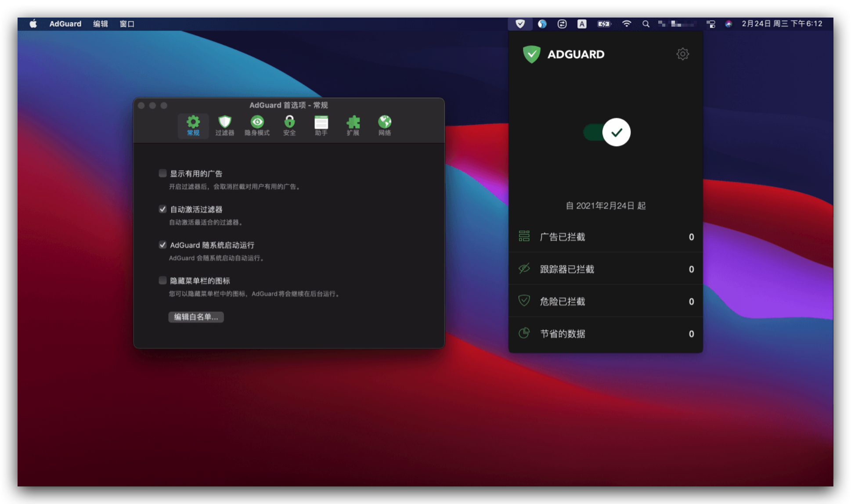The image size is (851, 504).
Task: Click the 编辑白名单... button
Action: pos(196,317)
